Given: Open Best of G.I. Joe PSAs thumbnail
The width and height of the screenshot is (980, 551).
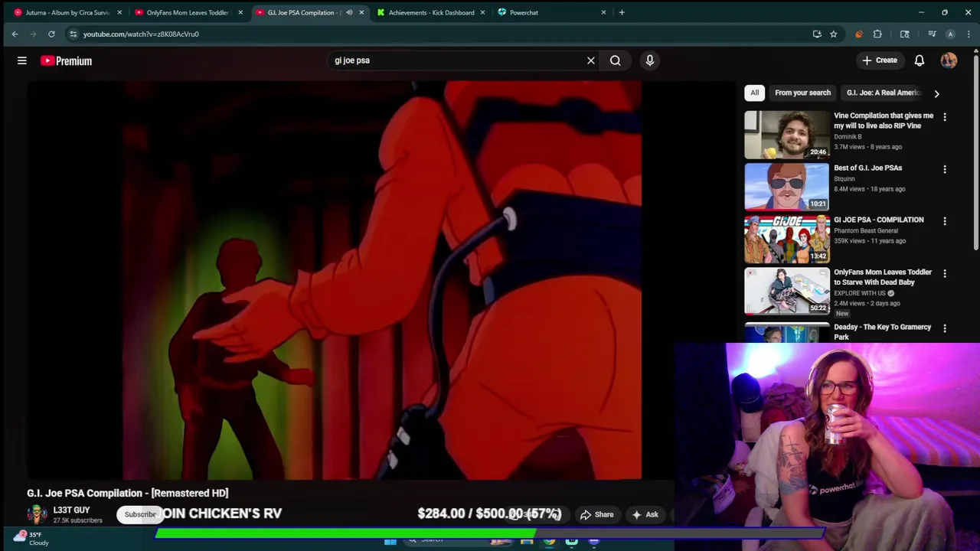Looking at the screenshot, I should click(787, 187).
